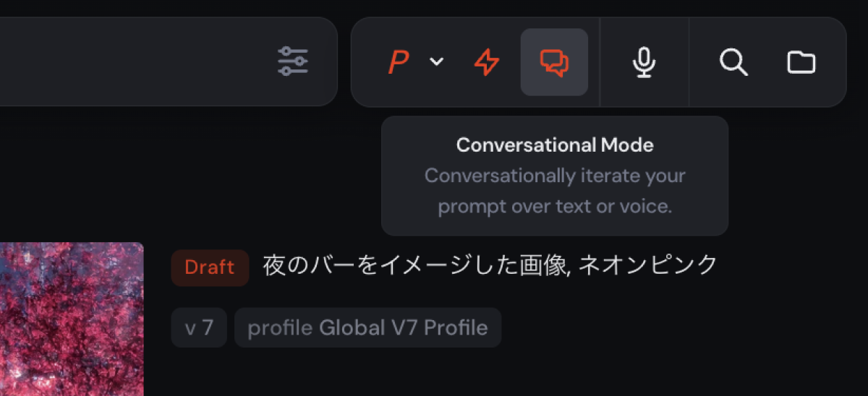Click the empty tooltip area below its description
The width and height of the screenshot is (868, 396).
(x=555, y=225)
